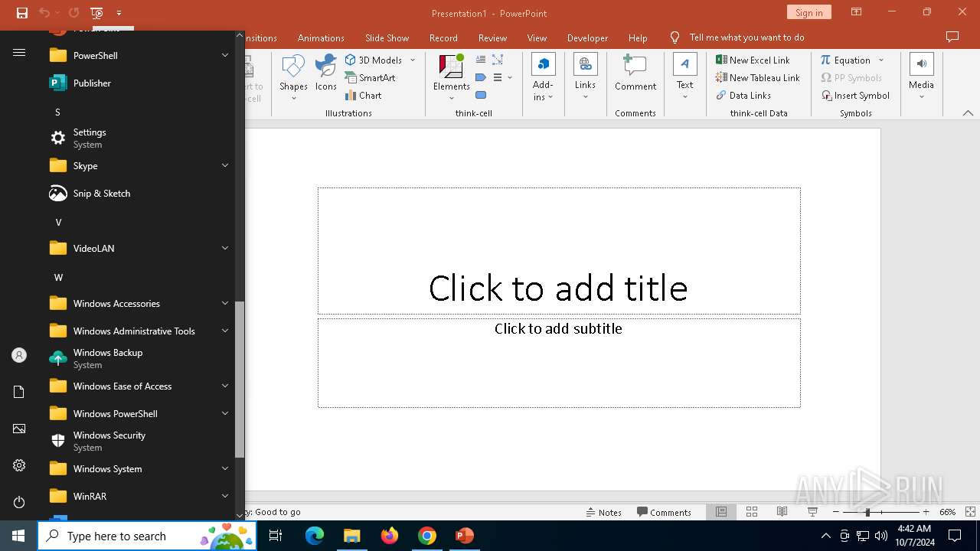Viewport: 980px width, 551px height.
Task: Open the Links menu
Action: click(x=585, y=77)
